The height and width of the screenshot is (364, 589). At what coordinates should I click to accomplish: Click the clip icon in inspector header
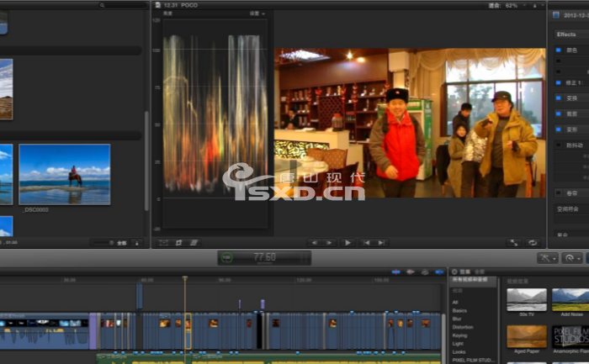(556, 15)
